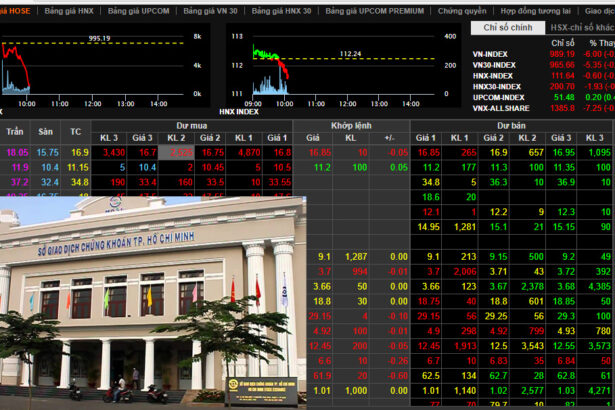Viewport: 615px width, 410px height.
Task: Click the Dư mua group header
Action: point(192,126)
